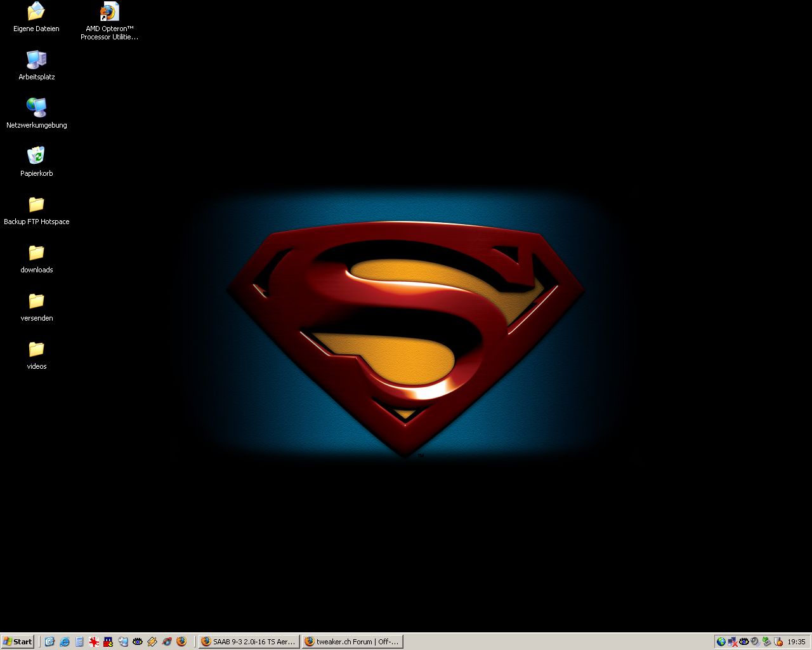Launch Firefox from the quick launch bar
Viewport: 812px width, 650px height.
(x=181, y=642)
